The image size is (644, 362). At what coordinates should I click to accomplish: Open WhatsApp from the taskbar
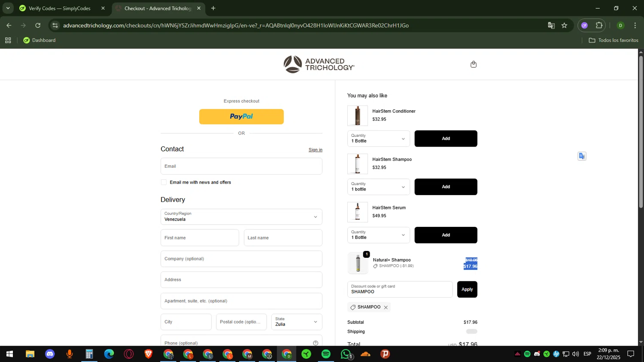[346, 354]
